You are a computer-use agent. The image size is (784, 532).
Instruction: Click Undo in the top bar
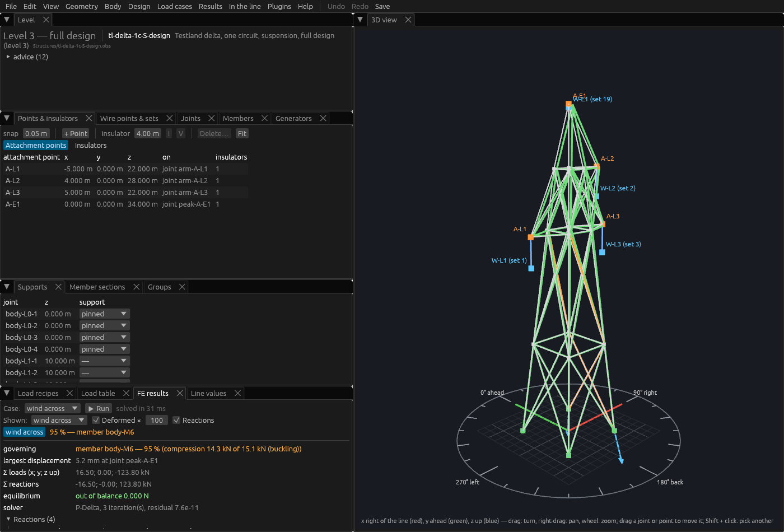[x=336, y=6]
